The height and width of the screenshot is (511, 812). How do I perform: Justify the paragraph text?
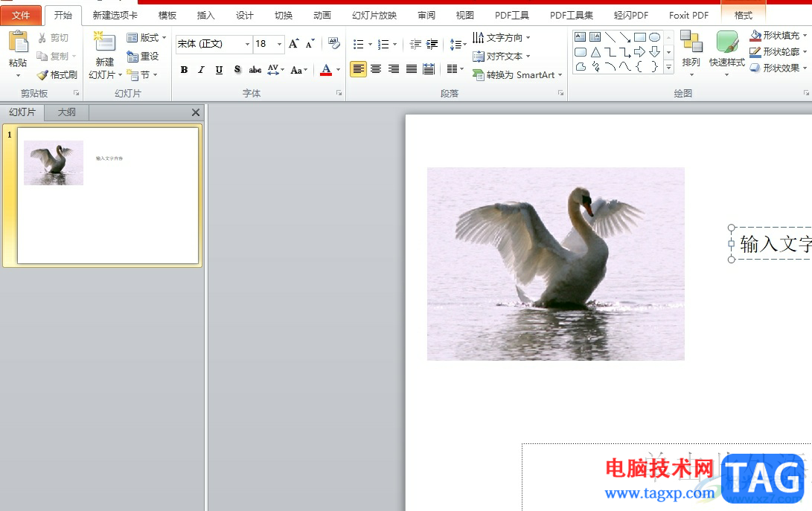411,69
